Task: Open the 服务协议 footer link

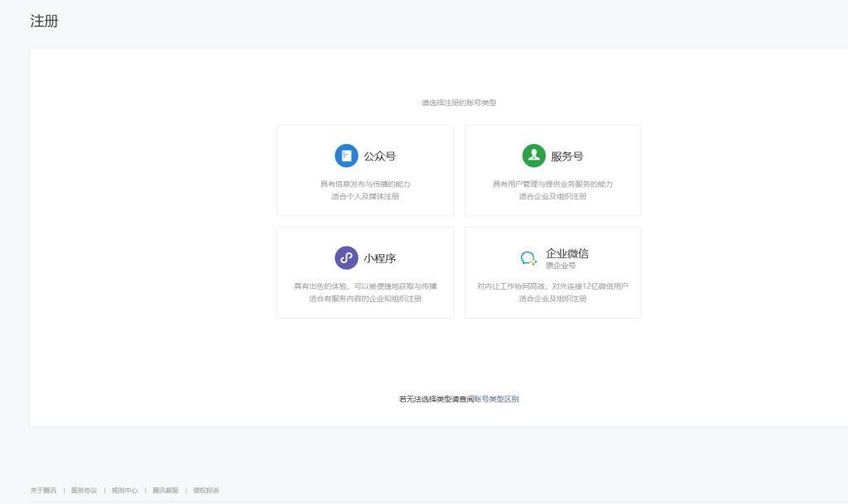Action: pos(84,491)
